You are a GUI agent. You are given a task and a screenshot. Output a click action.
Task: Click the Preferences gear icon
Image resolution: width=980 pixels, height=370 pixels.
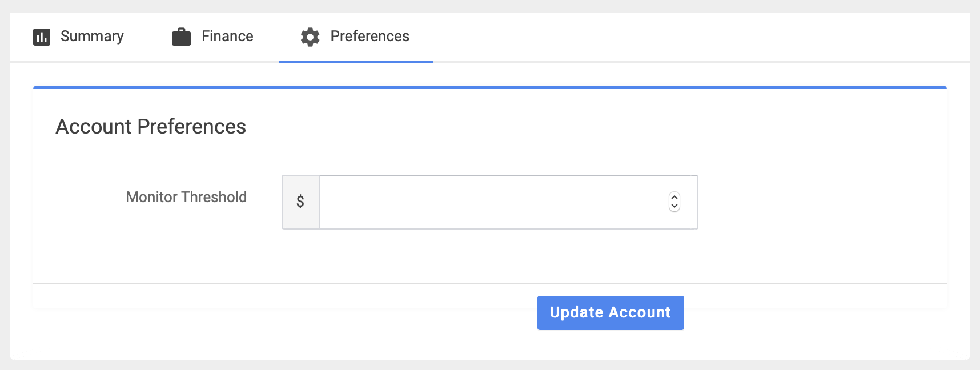tap(310, 37)
